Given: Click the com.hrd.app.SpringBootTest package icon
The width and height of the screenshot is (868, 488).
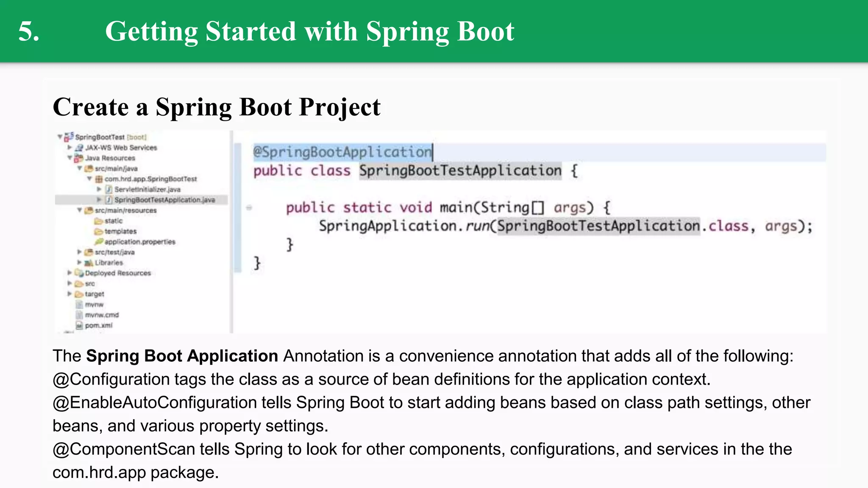Looking at the screenshot, I should coord(99,179).
